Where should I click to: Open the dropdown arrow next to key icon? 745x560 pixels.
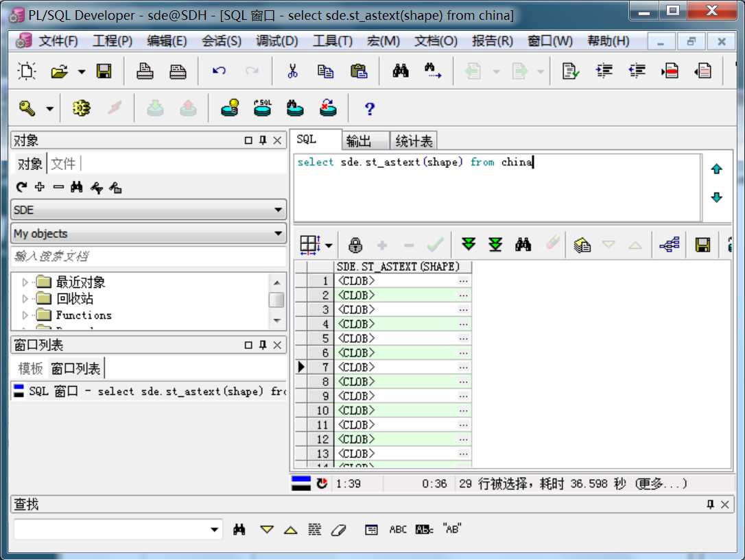click(50, 109)
